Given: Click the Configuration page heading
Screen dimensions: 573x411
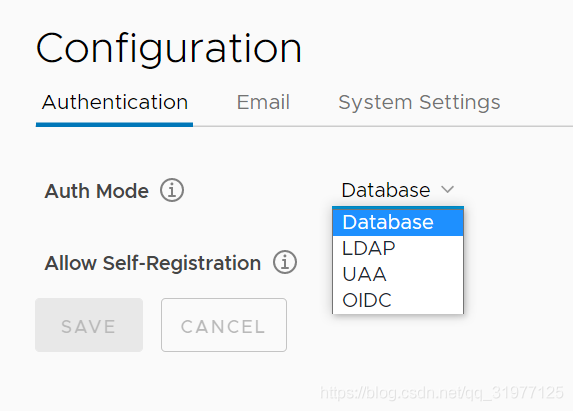Looking at the screenshot, I should [169, 49].
